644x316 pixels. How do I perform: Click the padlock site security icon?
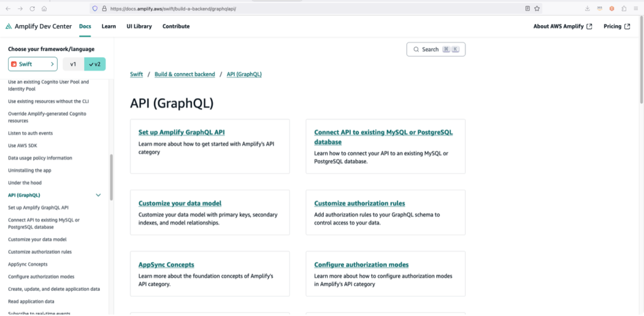(x=104, y=8)
